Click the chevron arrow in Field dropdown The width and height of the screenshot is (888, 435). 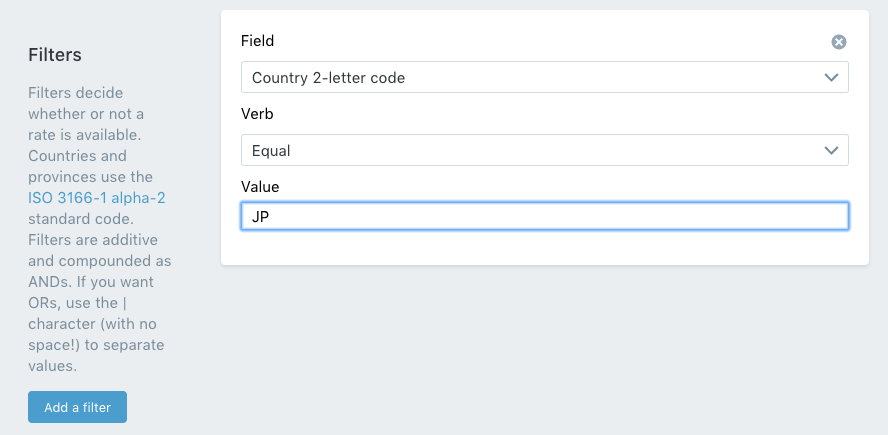(x=831, y=78)
